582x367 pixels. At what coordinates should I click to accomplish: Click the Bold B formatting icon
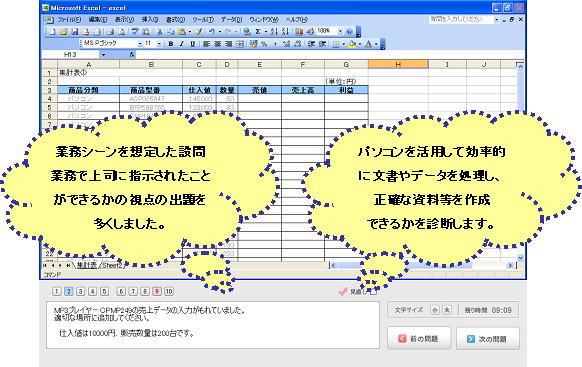(170, 44)
